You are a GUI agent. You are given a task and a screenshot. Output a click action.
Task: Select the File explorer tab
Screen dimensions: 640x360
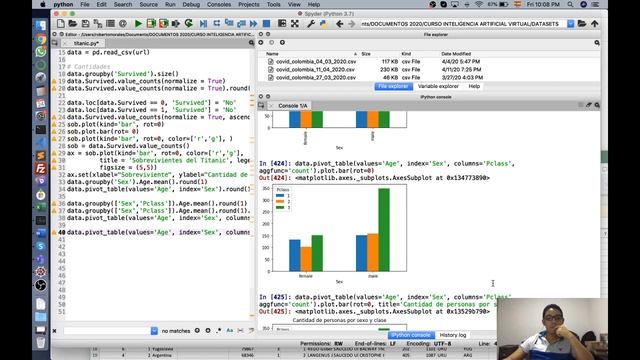[x=393, y=86]
